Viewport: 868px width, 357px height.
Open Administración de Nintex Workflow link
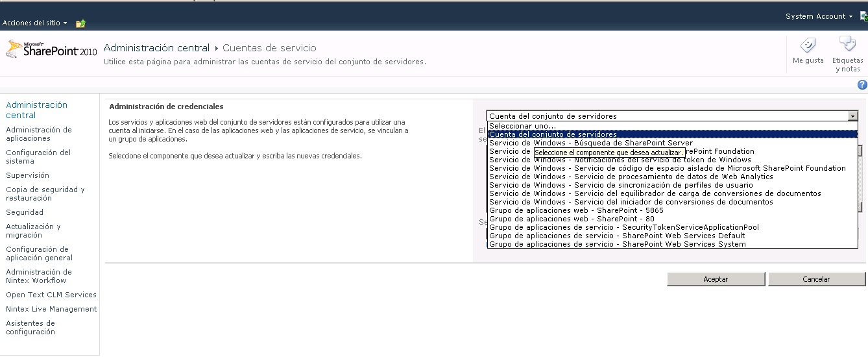point(39,277)
